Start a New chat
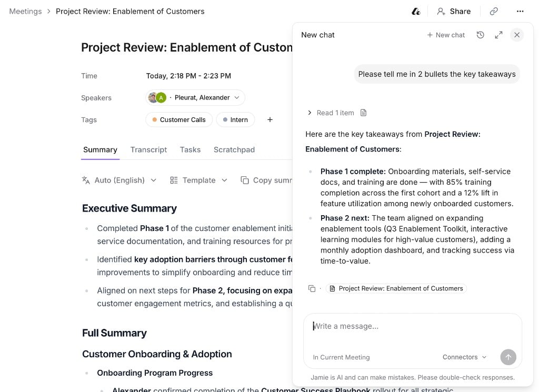Screen dimensions: 539x392 click(x=446, y=35)
